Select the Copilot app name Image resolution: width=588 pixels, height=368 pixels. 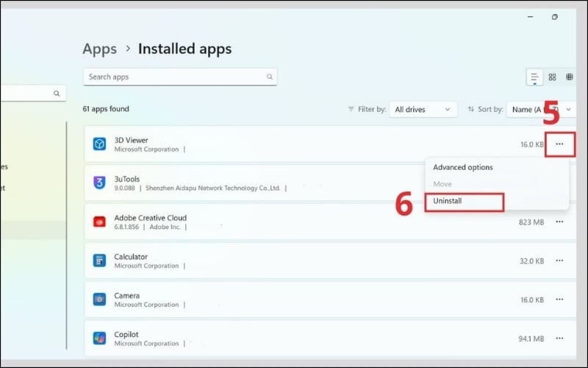[126, 335]
